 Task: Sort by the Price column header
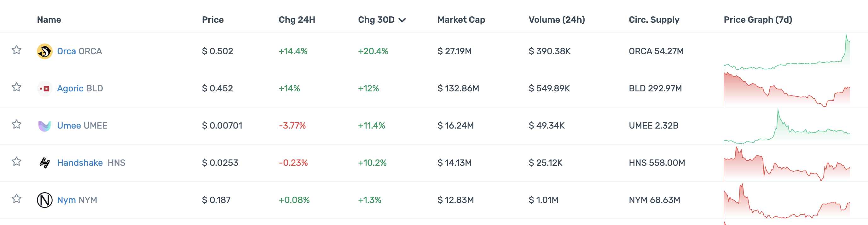(x=213, y=20)
